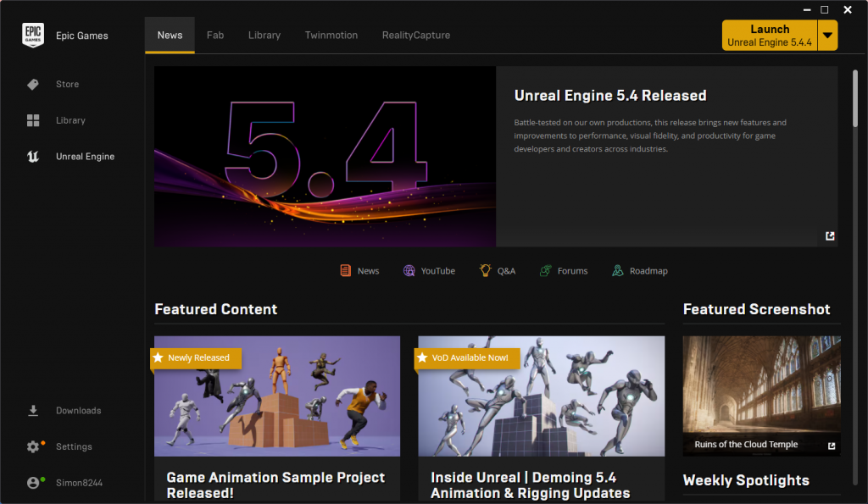Click the Epic Games logo icon
Screen dimensions: 868x504
point(33,36)
